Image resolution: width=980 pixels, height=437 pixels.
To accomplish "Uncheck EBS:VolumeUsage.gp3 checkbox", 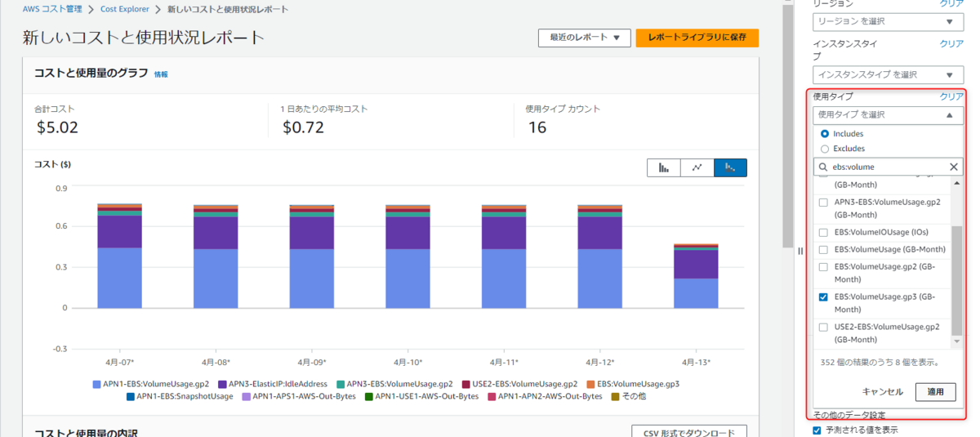I will click(823, 297).
